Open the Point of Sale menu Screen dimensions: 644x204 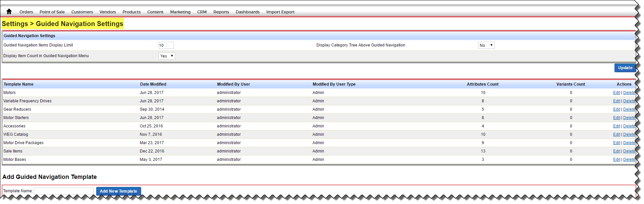coord(52,12)
